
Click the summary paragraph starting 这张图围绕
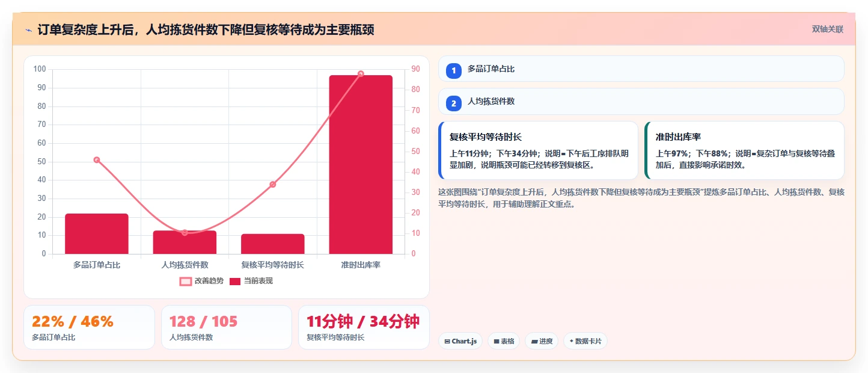tap(641, 198)
